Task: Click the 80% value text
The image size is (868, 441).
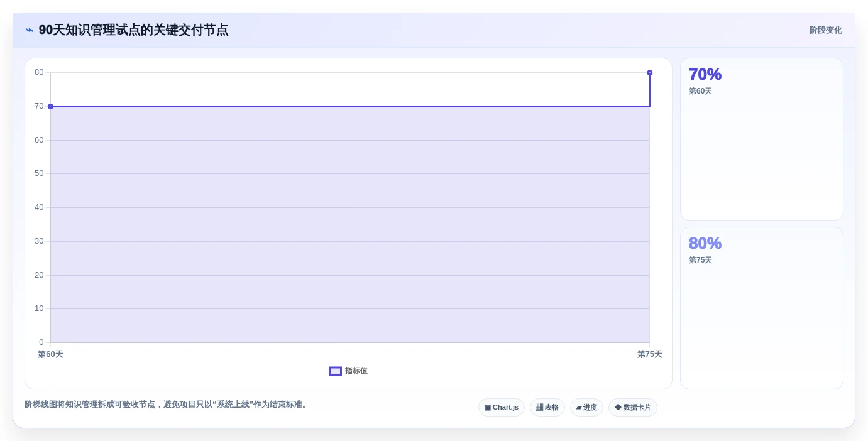Action: [x=705, y=244]
